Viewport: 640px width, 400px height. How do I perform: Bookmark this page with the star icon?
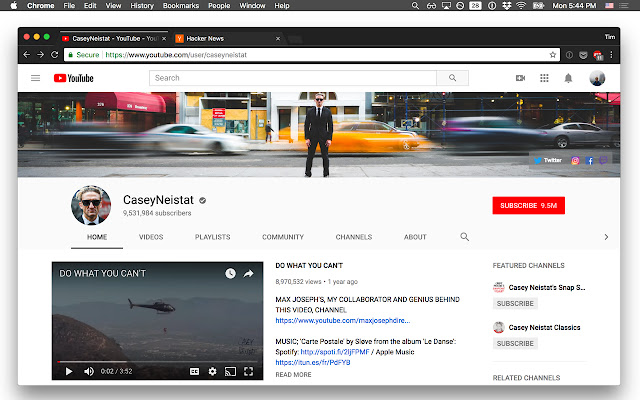[553, 55]
